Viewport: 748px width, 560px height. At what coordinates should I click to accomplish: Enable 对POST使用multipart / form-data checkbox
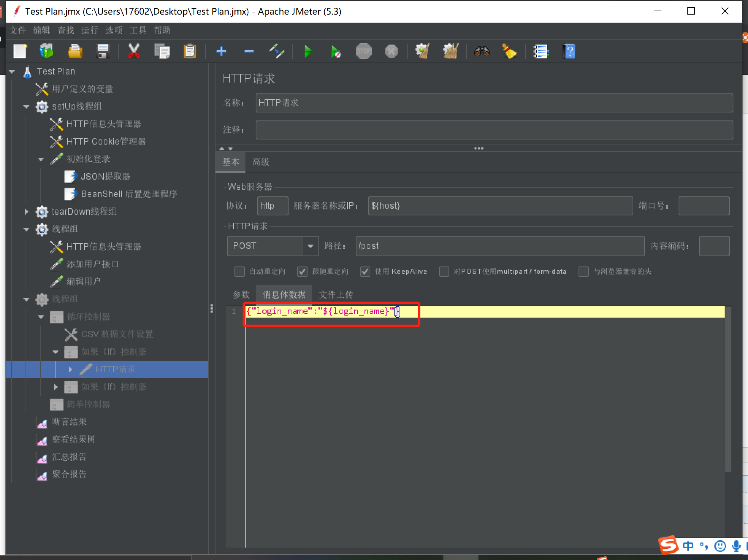click(444, 272)
